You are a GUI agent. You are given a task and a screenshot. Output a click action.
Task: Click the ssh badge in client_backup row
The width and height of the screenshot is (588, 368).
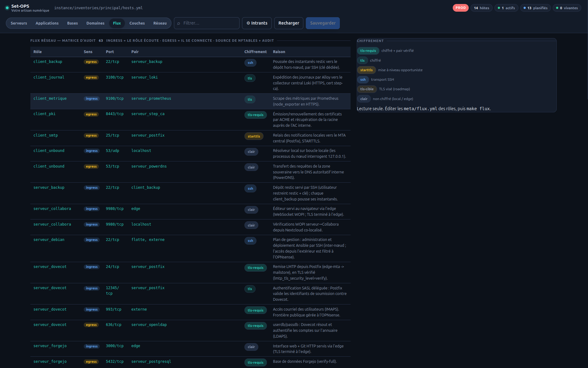pyautogui.click(x=250, y=63)
